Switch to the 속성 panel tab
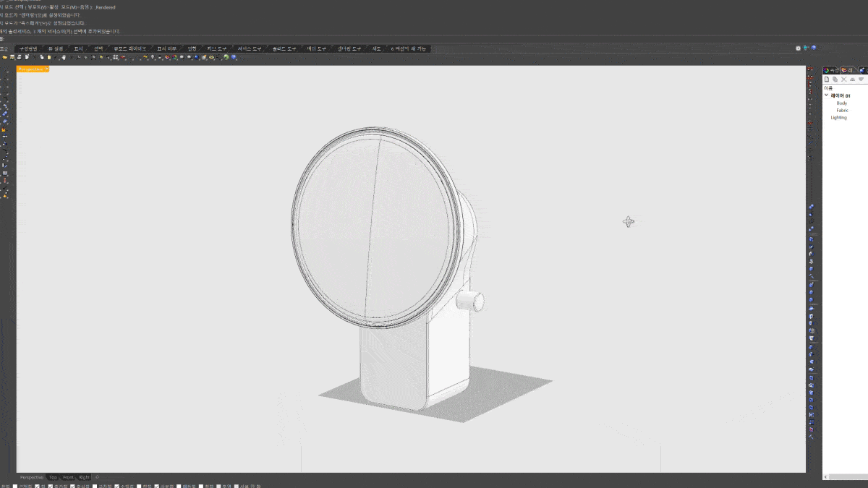The image size is (868, 488). point(831,70)
